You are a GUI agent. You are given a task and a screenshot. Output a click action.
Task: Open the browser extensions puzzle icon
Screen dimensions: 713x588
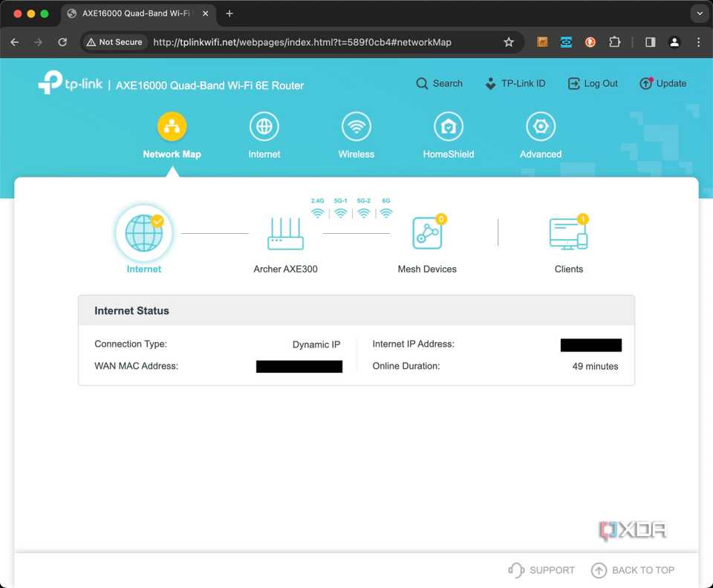pos(614,42)
